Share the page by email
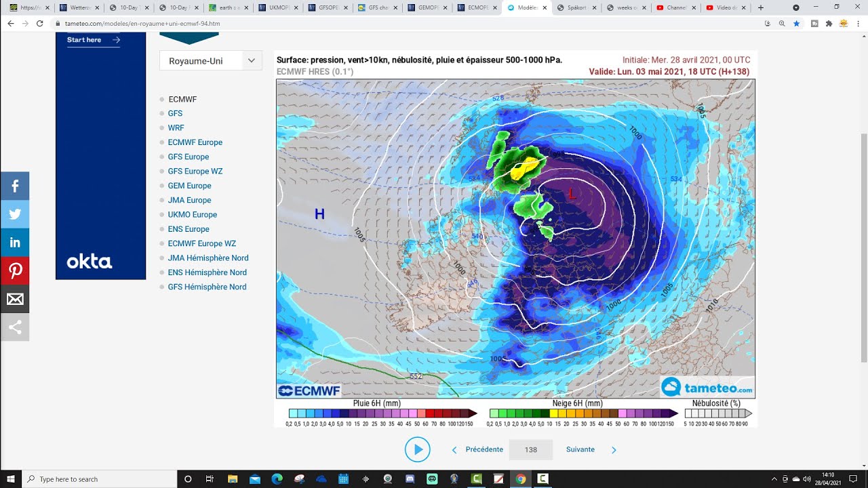The height and width of the screenshot is (488, 868). (15, 299)
